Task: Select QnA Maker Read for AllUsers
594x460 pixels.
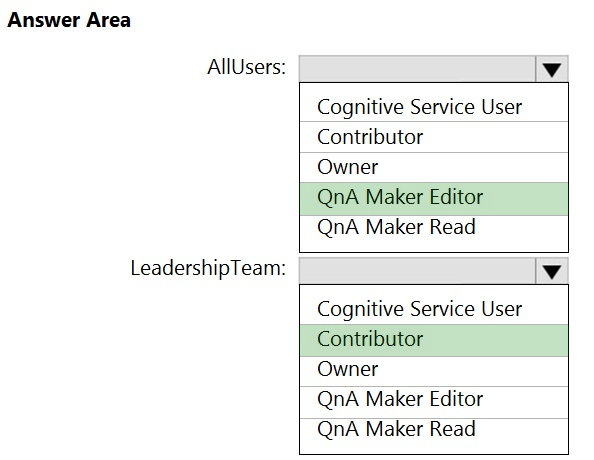Action: (434, 227)
